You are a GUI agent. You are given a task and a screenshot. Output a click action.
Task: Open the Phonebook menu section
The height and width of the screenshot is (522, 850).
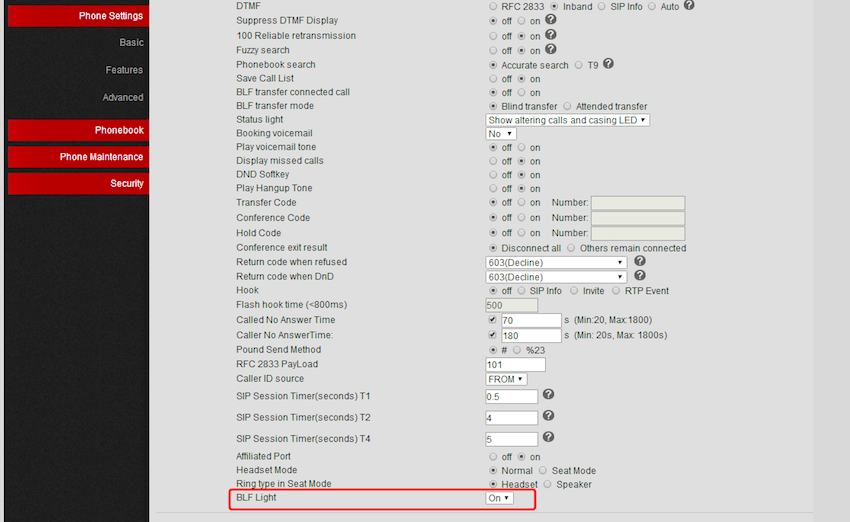(x=78, y=130)
